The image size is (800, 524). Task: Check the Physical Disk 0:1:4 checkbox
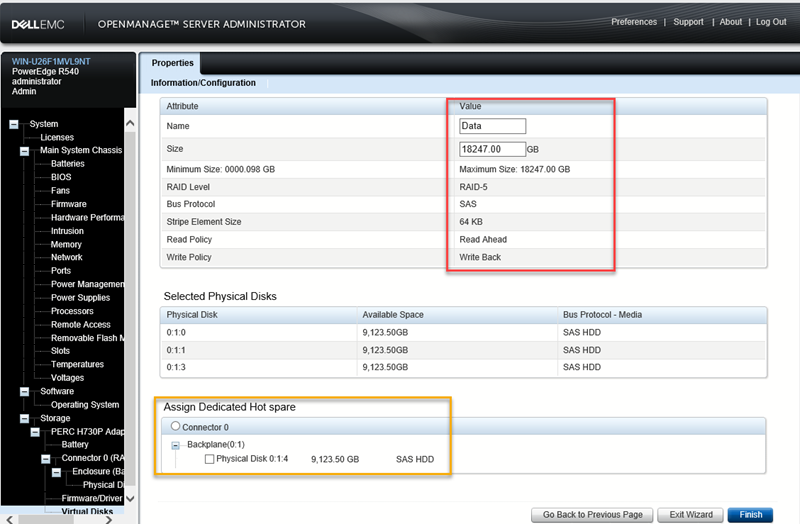(x=209, y=459)
